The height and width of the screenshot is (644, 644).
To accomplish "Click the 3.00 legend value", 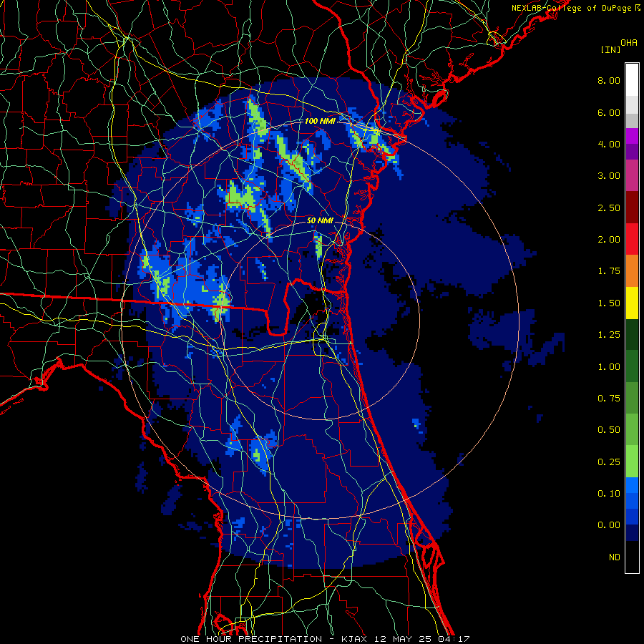I will pos(609,176).
